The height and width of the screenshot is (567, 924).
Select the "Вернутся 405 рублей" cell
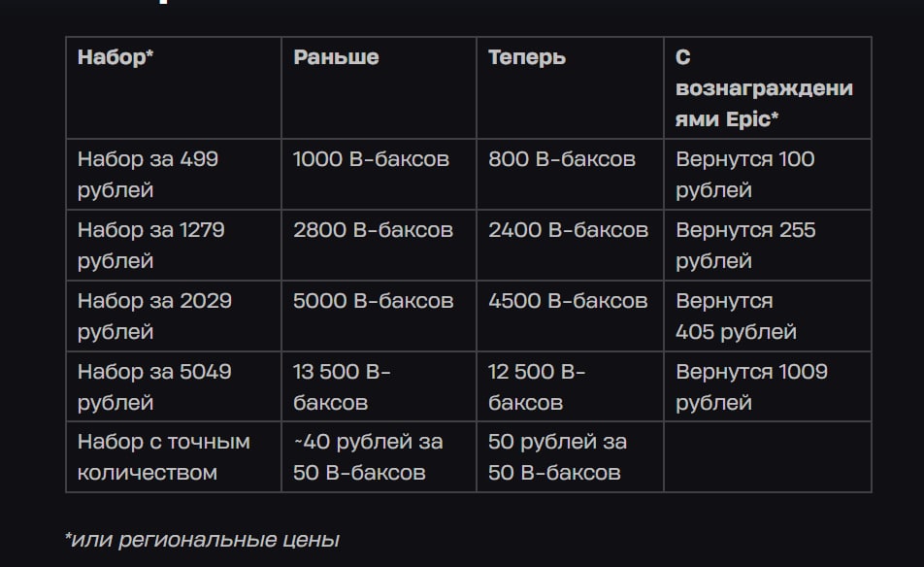click(736, 317)
